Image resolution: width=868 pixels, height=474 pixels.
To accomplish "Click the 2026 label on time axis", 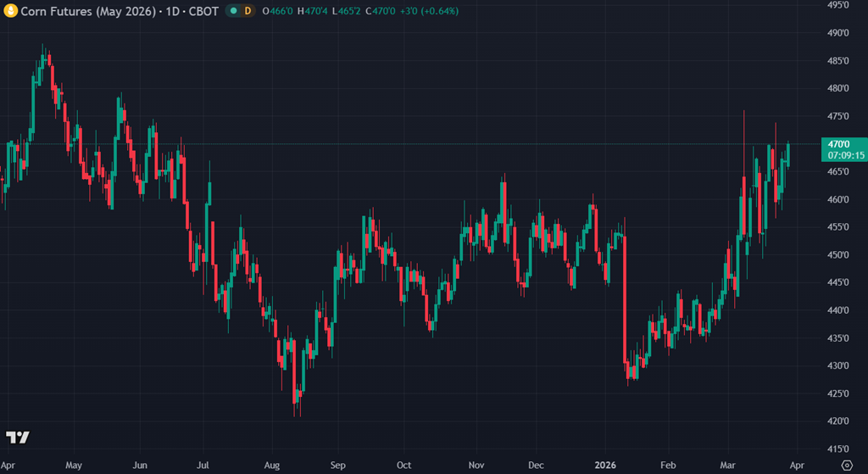I will [604, 466].
